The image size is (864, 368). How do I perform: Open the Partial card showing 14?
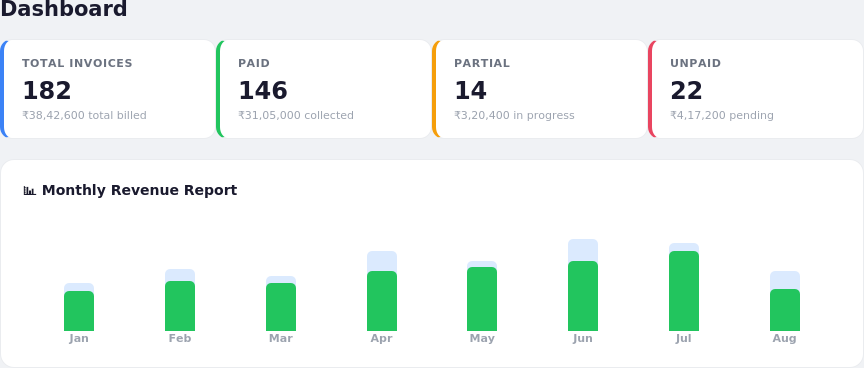pos(540,89)
